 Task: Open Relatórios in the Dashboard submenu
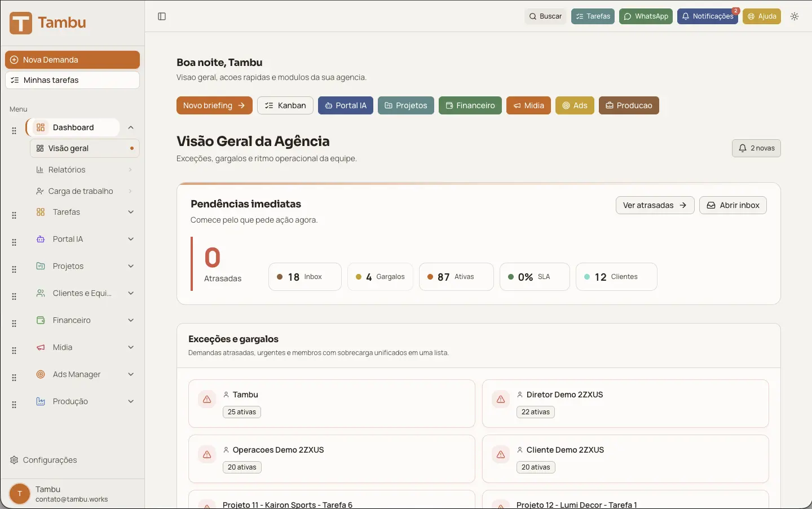(x=67, y=170)
